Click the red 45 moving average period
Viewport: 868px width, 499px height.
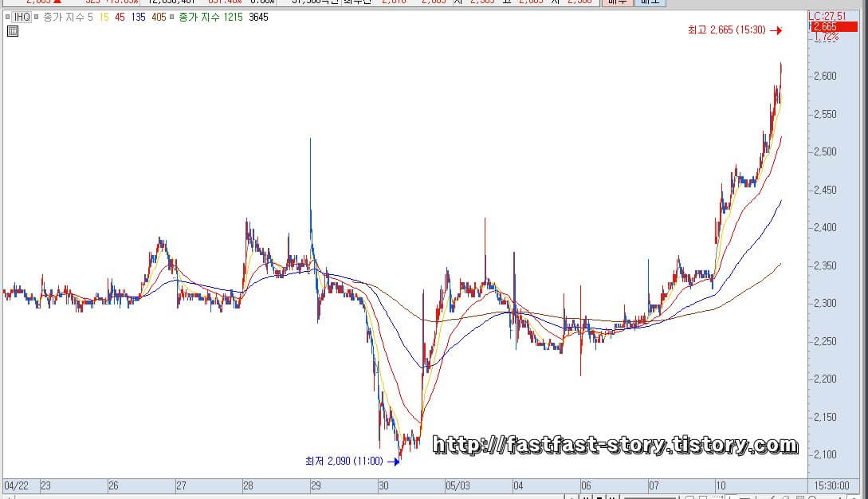120,18
